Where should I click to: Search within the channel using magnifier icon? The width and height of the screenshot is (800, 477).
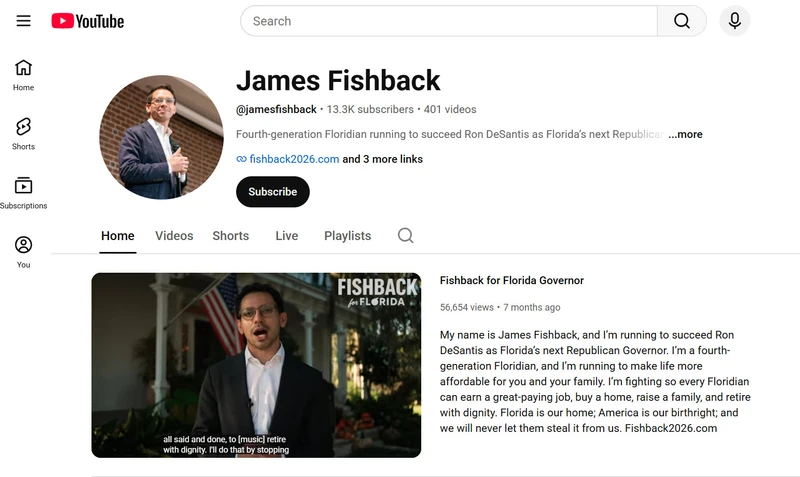[406, 236]
